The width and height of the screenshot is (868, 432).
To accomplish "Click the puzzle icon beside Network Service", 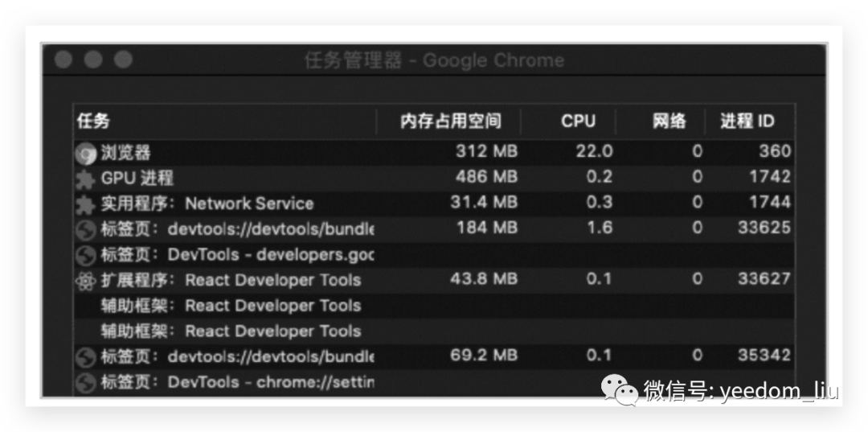I will (85, 204).
